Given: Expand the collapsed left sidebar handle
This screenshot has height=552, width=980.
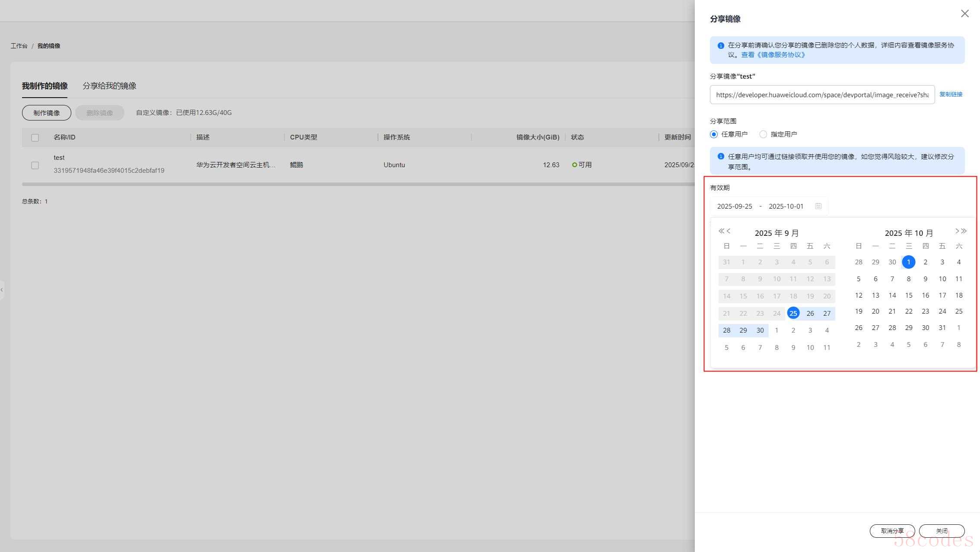Looking at the screenshot, I should pos(2,289).
